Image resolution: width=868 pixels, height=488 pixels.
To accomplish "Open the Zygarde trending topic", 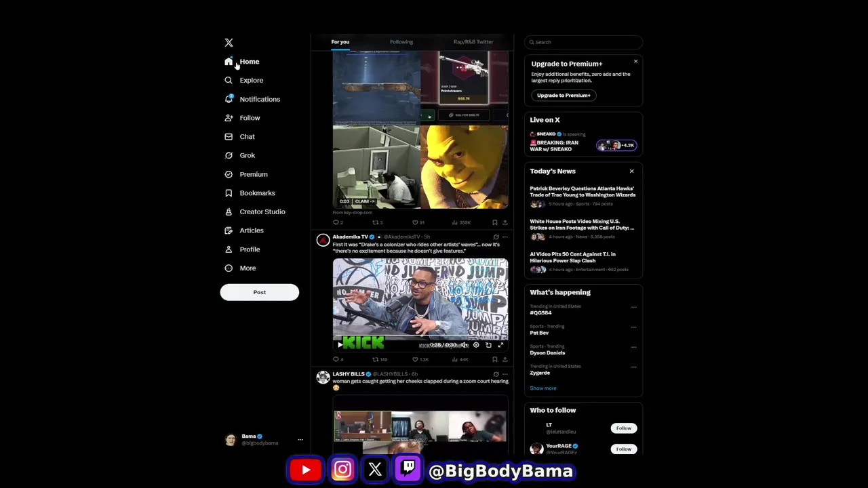I will pos(540,373).
